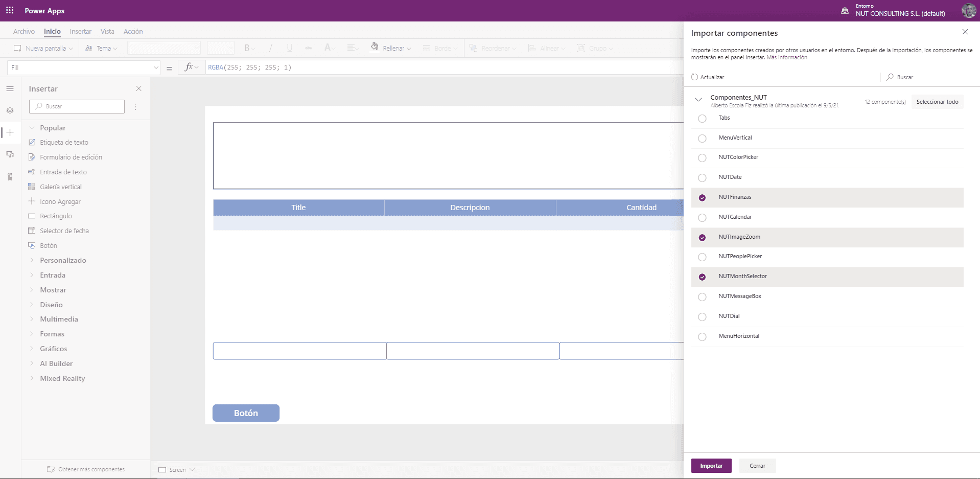The height and width of the screenshot is (479, 980).
Task: Open the user profile avatar
Action: click(969, 10)
